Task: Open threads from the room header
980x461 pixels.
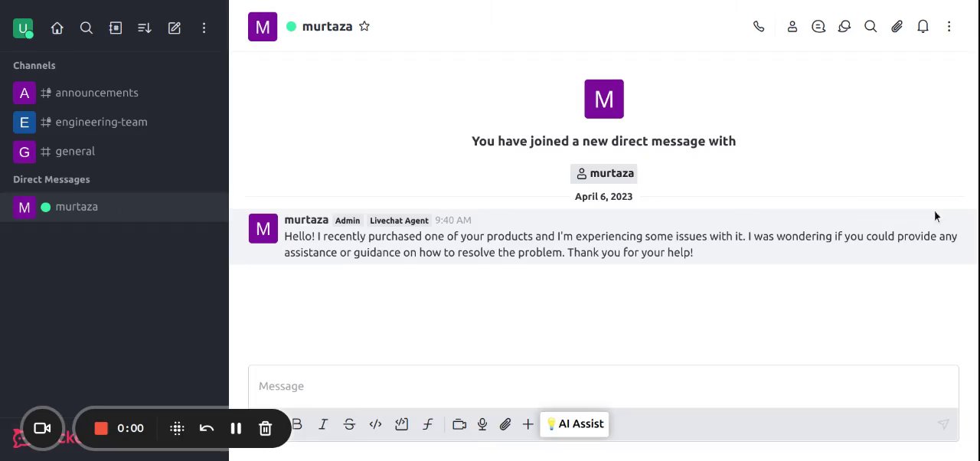Action: pos(818,27)
